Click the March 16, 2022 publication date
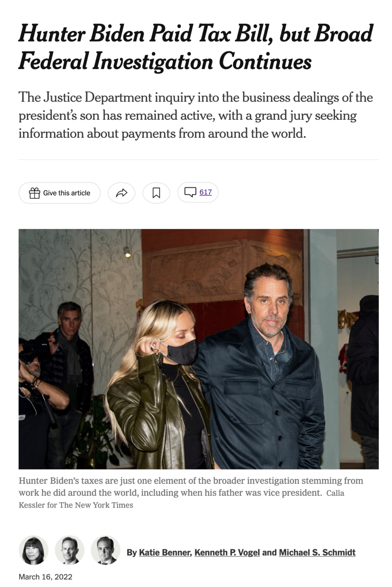This screenshot has height=587, width=392. click(45, 577)
